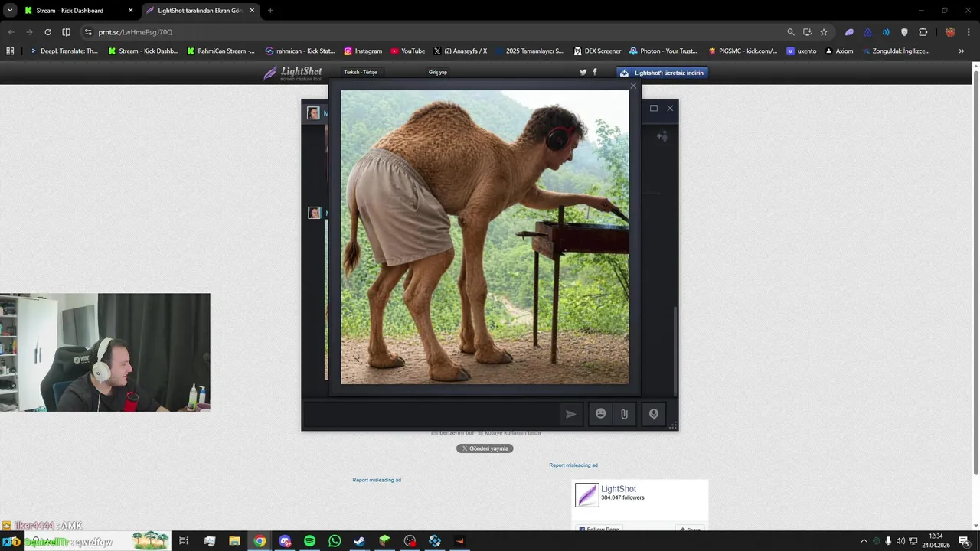
Task: Open the LightShot Facebook icon in header
Action: [595, 73]
